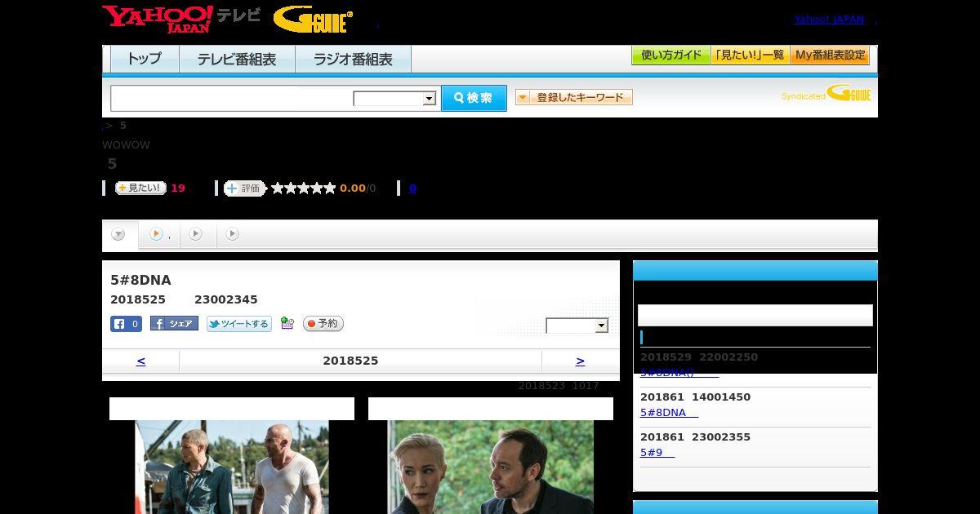This screenshot has width=980, height=514.
Task: Click the Facebook シェア button
Action: click(x=174, y=324)
